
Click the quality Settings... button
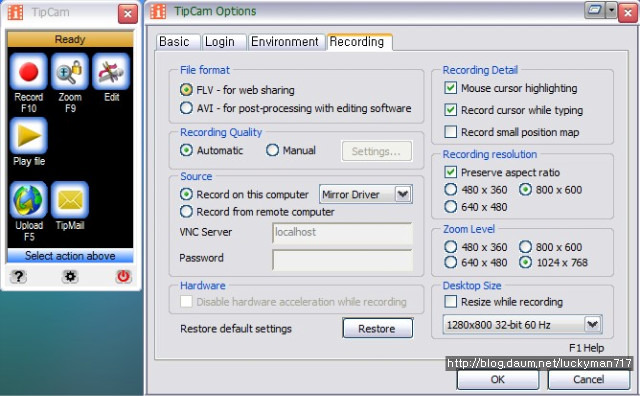(x=376, y=151)
